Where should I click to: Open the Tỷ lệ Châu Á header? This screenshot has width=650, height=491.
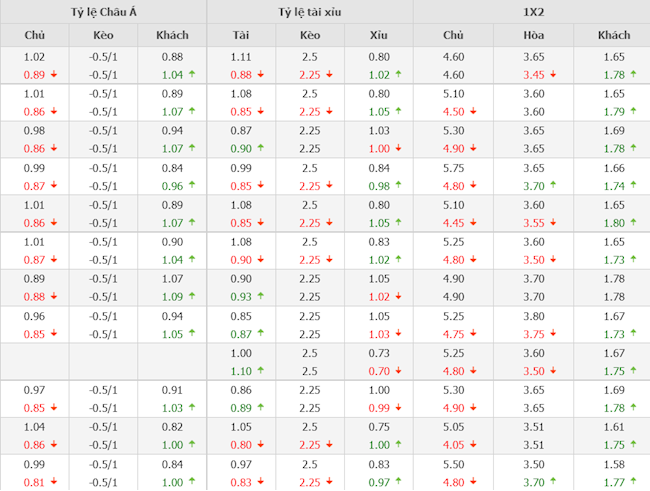[x=104, y=12]
